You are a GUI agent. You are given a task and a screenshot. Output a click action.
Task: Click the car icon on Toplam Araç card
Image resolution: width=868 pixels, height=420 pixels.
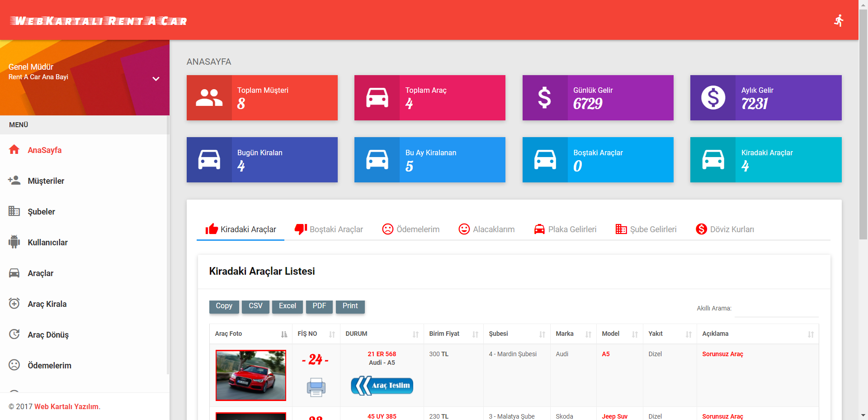click(x=377, y=98)
